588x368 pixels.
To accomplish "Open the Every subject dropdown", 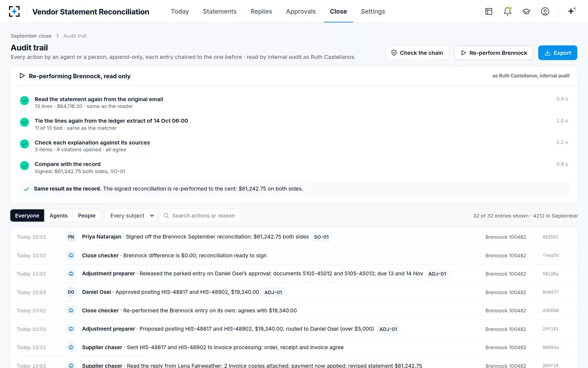I will tap(130, 215).
